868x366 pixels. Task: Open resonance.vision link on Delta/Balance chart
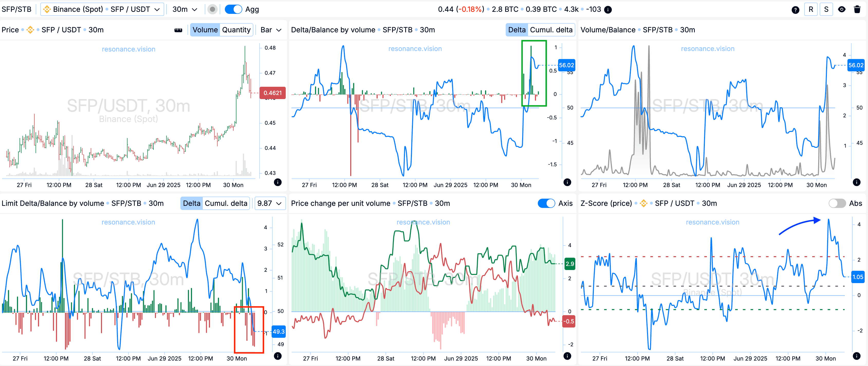pyautogui.click(x=415, y=49)
